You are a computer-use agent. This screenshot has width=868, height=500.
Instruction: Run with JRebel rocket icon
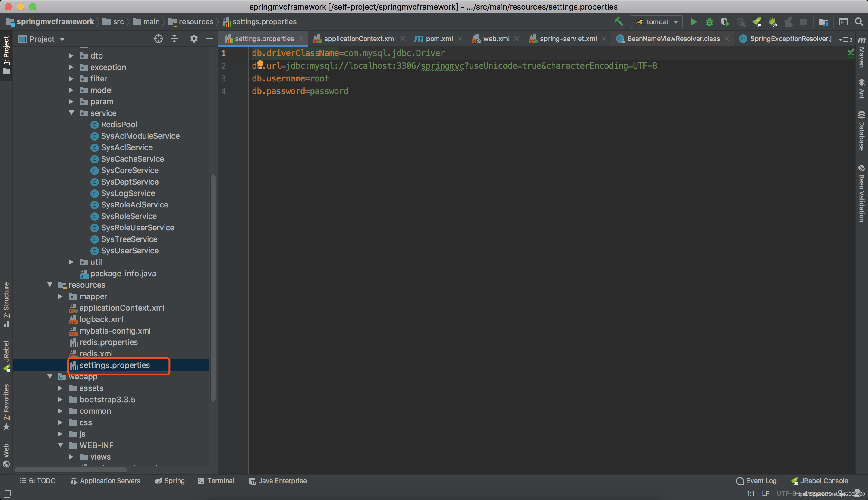756,22
